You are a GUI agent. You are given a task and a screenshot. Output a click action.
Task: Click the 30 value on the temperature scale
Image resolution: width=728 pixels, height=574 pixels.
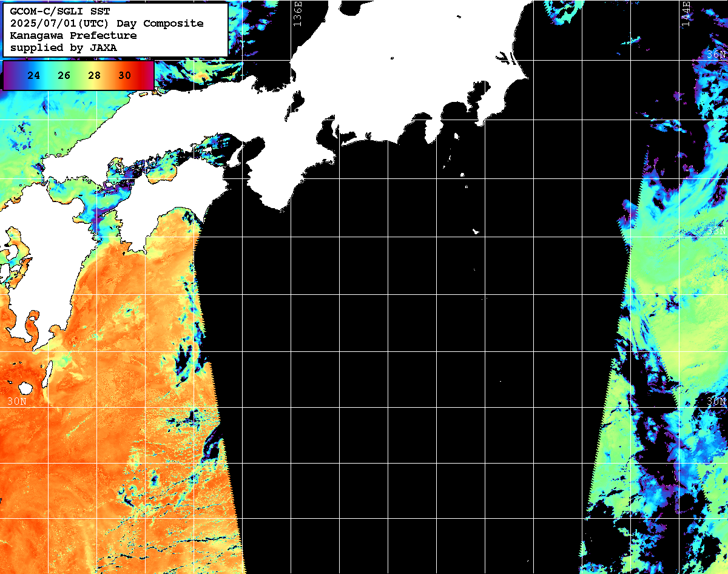click(124, 76)
